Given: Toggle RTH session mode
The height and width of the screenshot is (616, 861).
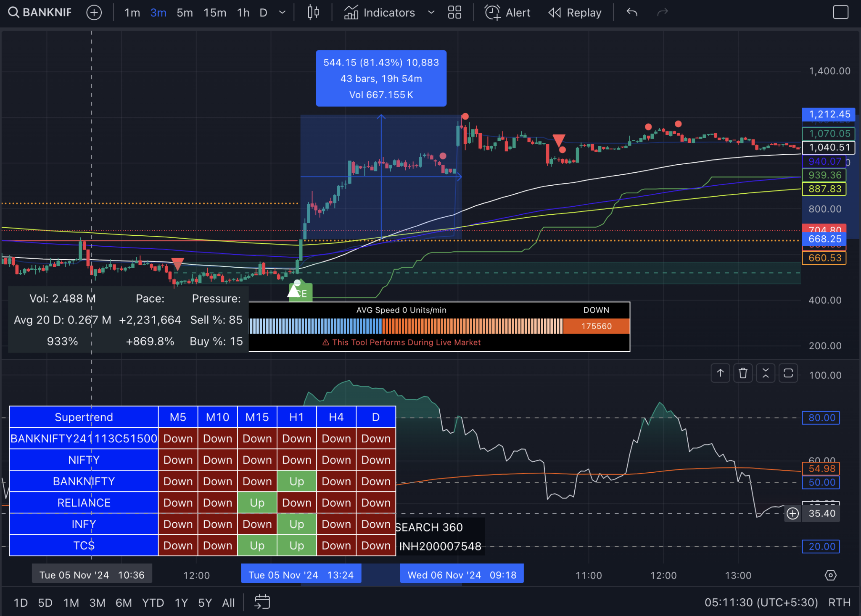Looking at the screenshot, I should coord(839,603).
